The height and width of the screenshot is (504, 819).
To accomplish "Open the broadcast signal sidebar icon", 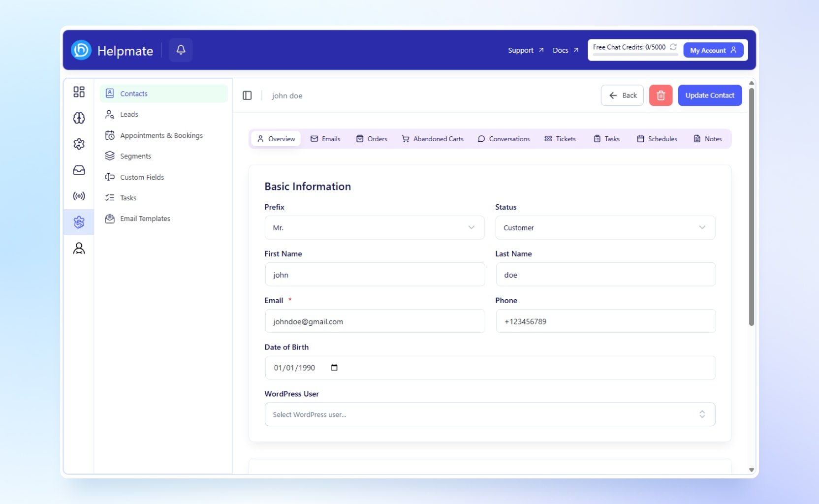I will point(79,196).
